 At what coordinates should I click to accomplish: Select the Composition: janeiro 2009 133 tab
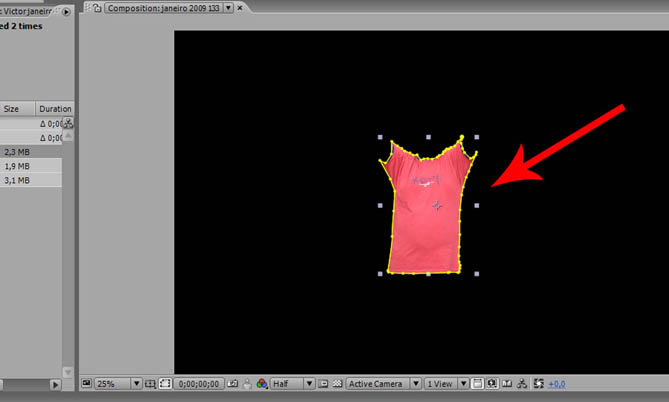[x=165, y=7]
